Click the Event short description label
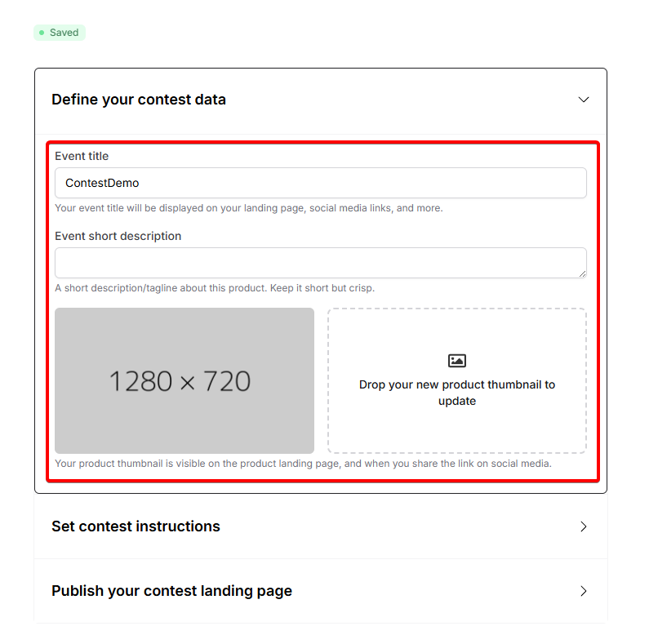 tap(118, 236)
